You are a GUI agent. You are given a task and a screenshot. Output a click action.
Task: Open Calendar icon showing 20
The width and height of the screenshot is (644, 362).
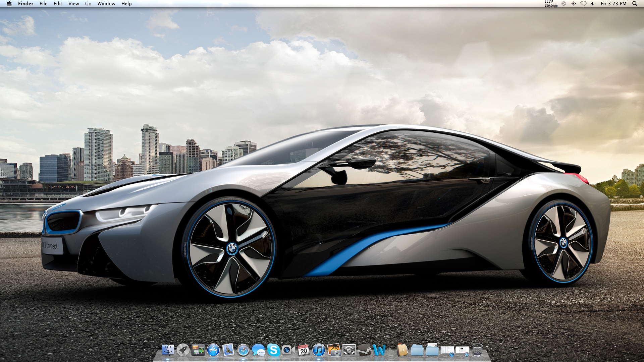pos(304,350)
